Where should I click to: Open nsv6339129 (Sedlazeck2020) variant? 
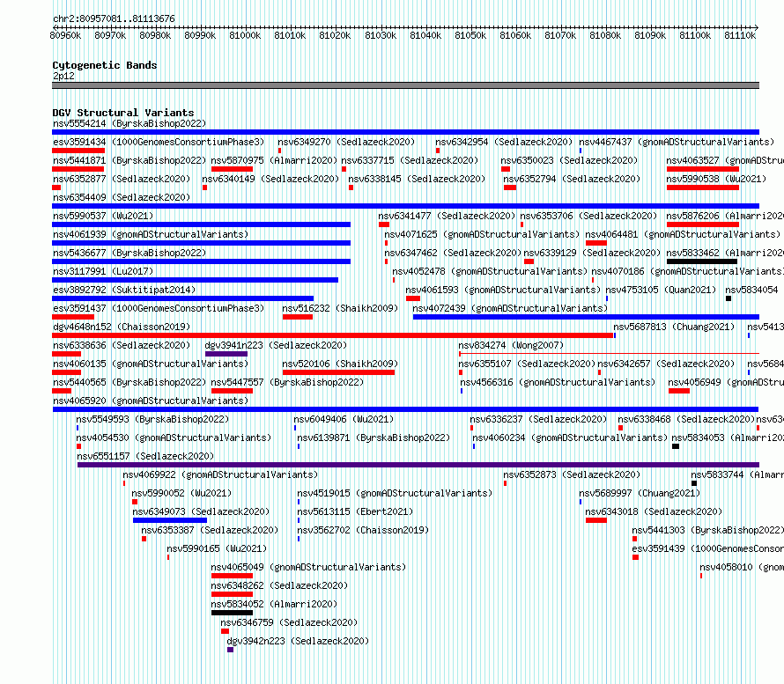592,253
